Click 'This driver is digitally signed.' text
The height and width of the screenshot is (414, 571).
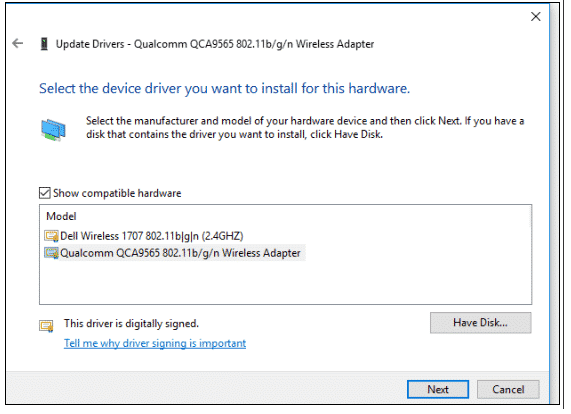click(131, 323)
